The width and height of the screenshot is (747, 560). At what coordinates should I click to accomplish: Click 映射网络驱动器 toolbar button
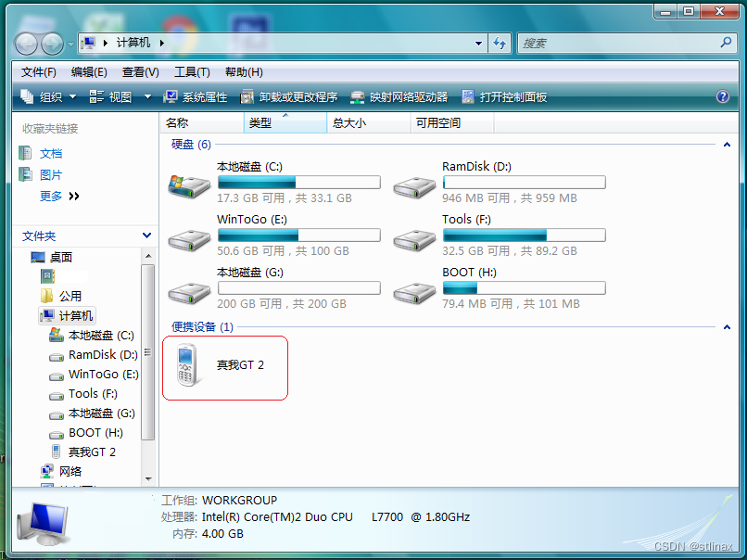point(399,97)
